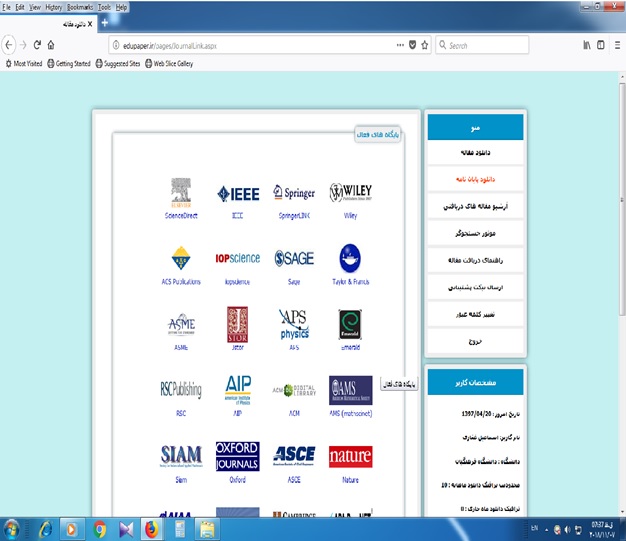The height and width of the screenshot is (541, 626).
Task: Reload the page with the refresh button
Action: point(37,45)
